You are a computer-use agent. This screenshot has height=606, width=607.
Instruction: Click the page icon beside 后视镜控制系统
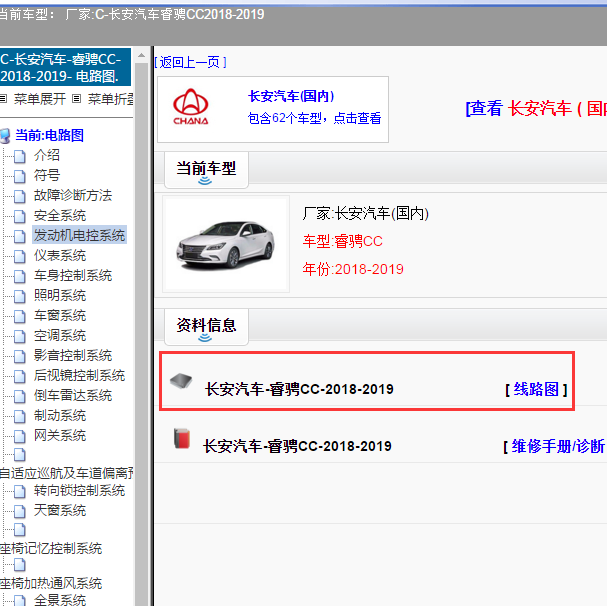click(x=19, y=376)
